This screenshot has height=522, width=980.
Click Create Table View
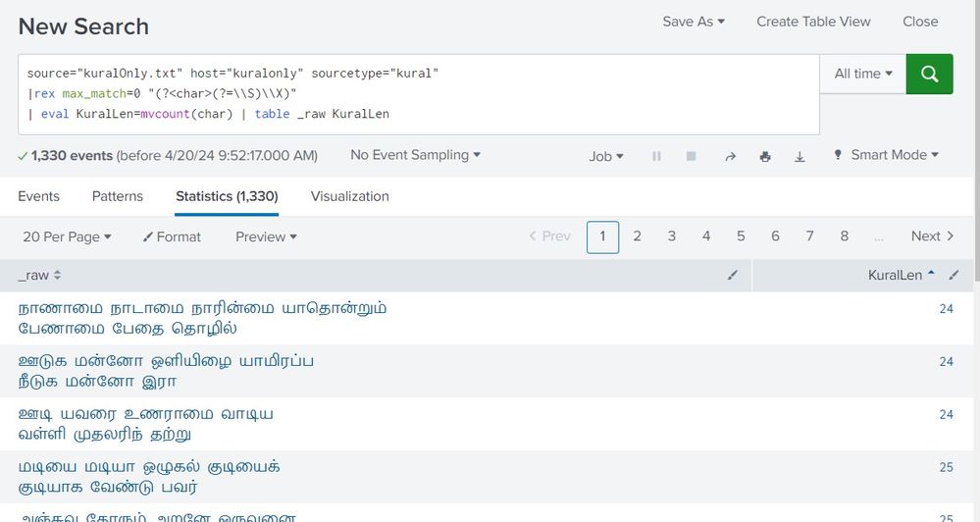pos(813,22)
